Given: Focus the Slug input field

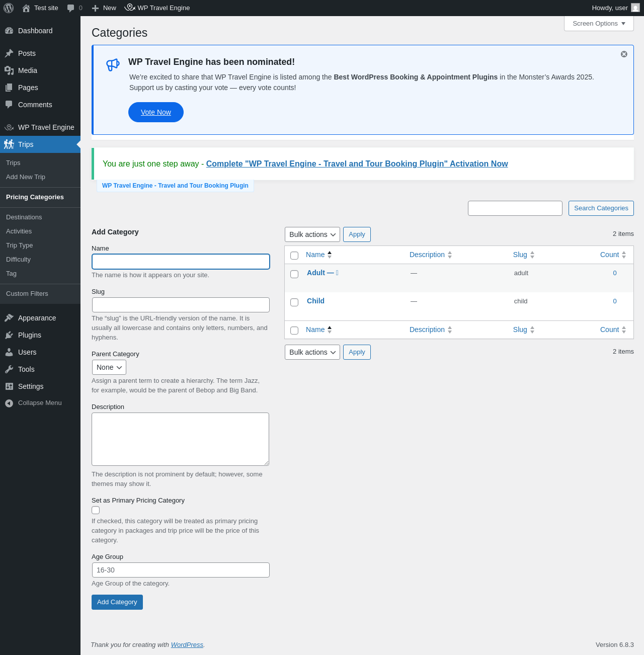Looking at the screenshot, I should coord(181,305).
